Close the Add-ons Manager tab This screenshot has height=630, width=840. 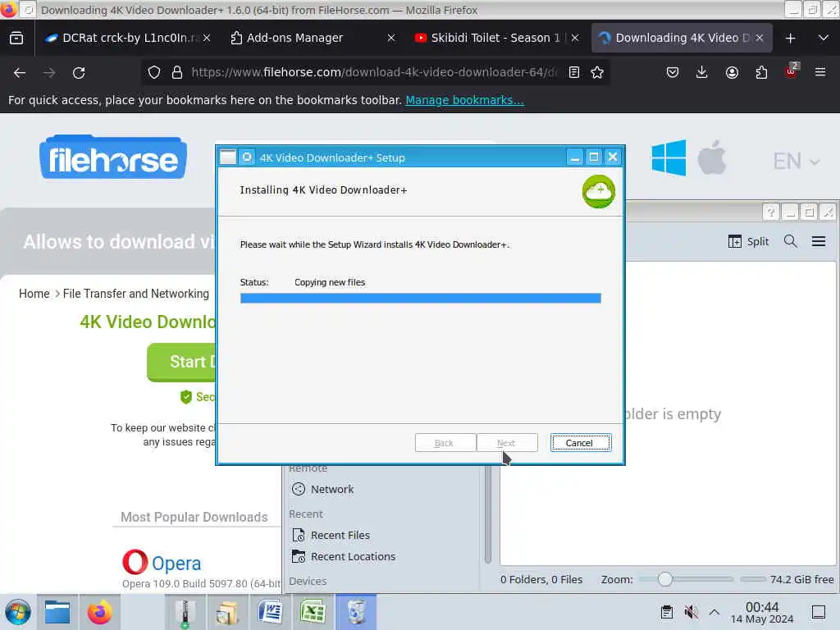click(x=391, y=38)
